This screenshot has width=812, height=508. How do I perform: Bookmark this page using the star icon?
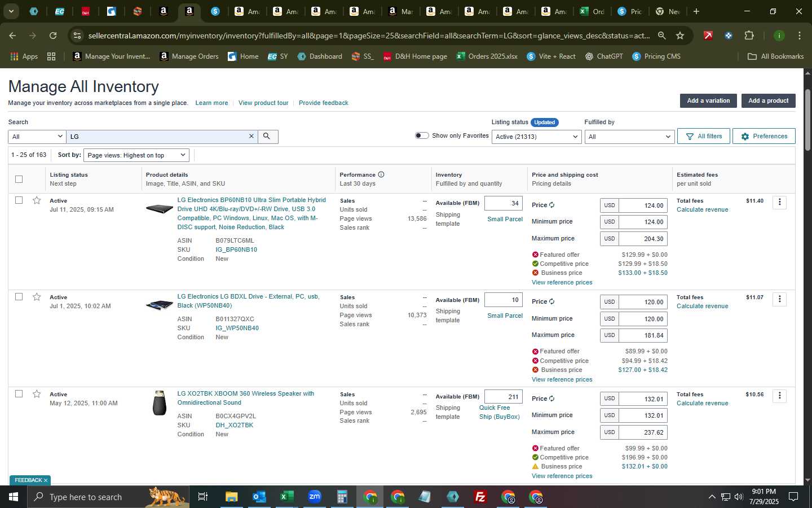click(680, 36)
